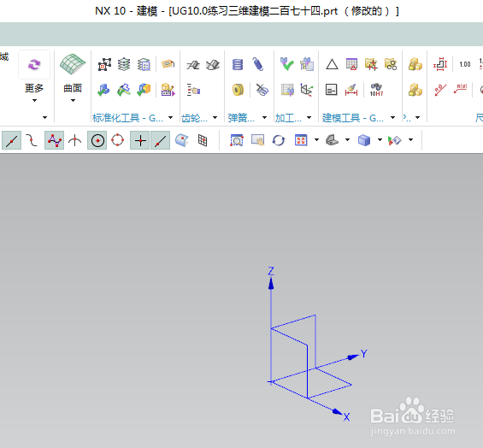The height and width of the screenshot is (448, 483).
Task: Click the folder with red crosses icon
Action: [371, 64]
